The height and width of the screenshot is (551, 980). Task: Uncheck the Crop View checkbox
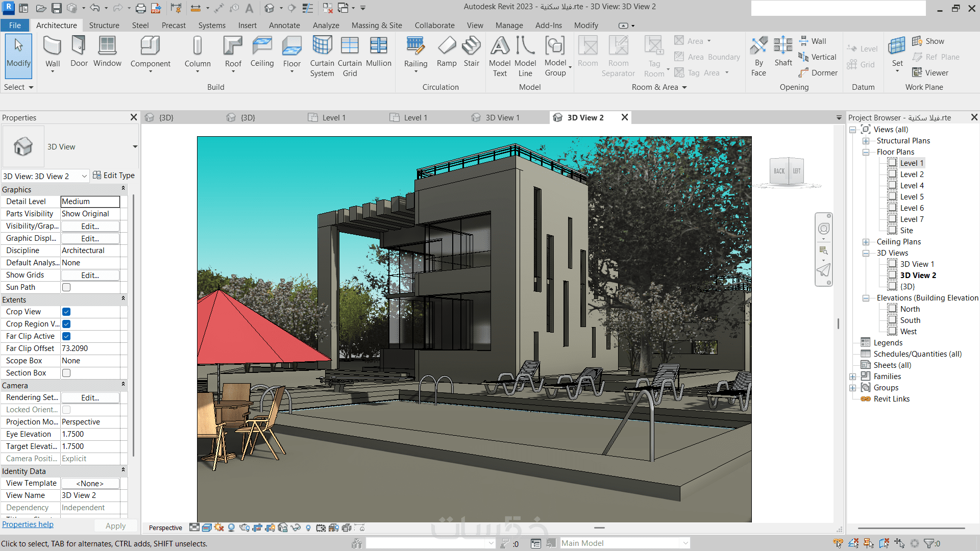(66, 312)
